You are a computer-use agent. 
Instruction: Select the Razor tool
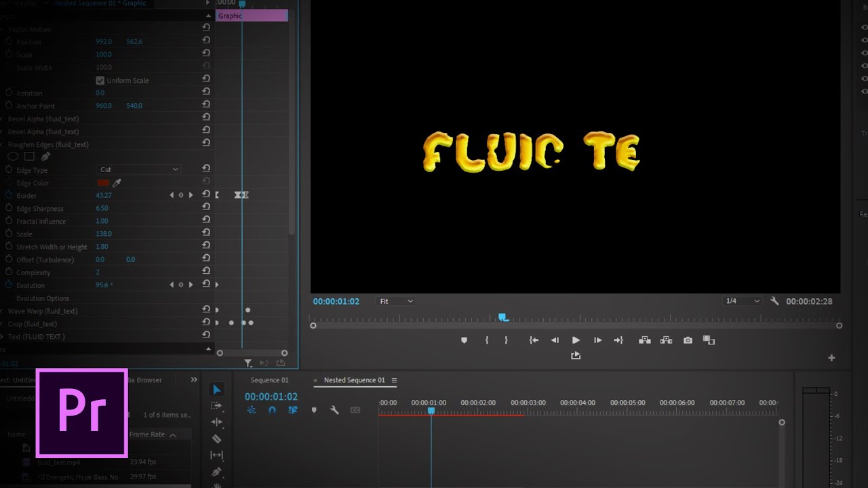tap(216, 439)
